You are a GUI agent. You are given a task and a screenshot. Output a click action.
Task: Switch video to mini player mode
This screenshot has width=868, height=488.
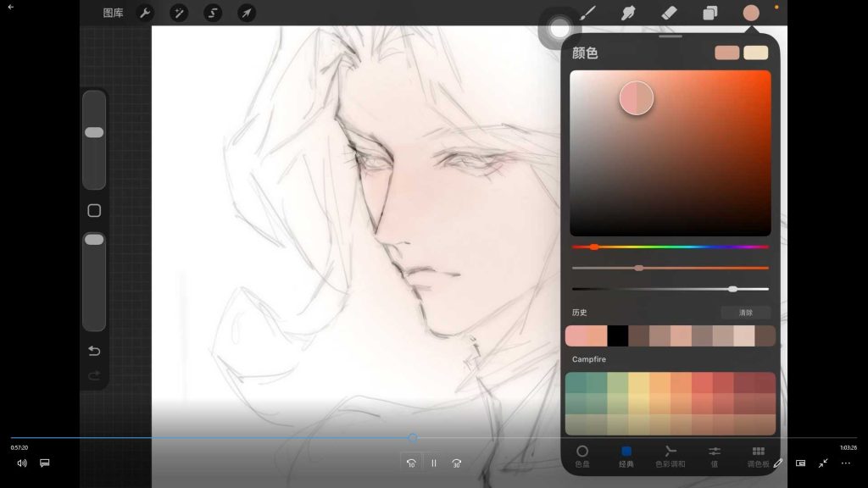click(x=800, y=463)
